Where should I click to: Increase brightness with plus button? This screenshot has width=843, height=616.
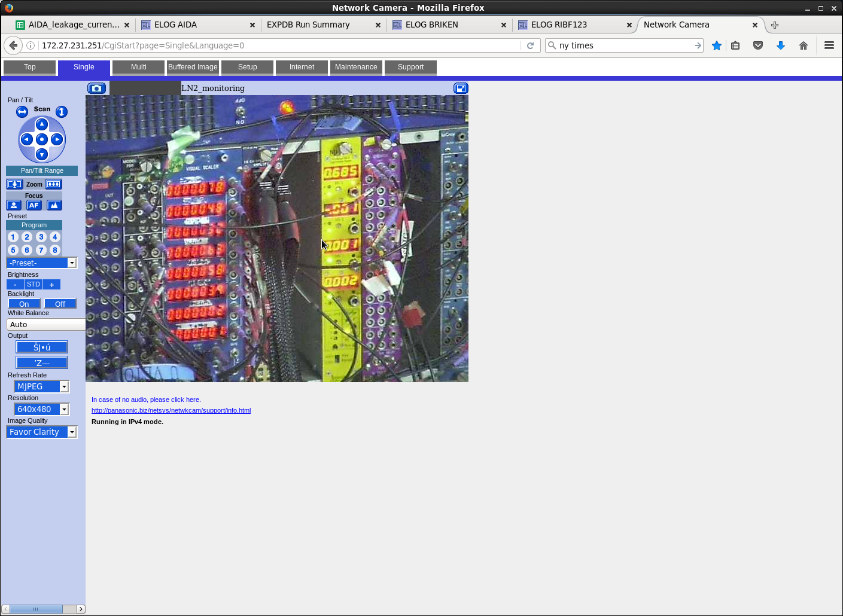point(51,285)
